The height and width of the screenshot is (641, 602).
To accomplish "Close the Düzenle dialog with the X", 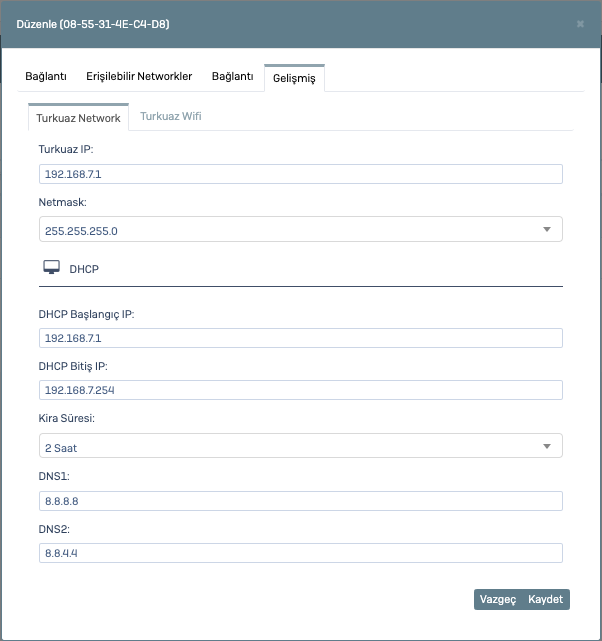I will coord(580,24).
